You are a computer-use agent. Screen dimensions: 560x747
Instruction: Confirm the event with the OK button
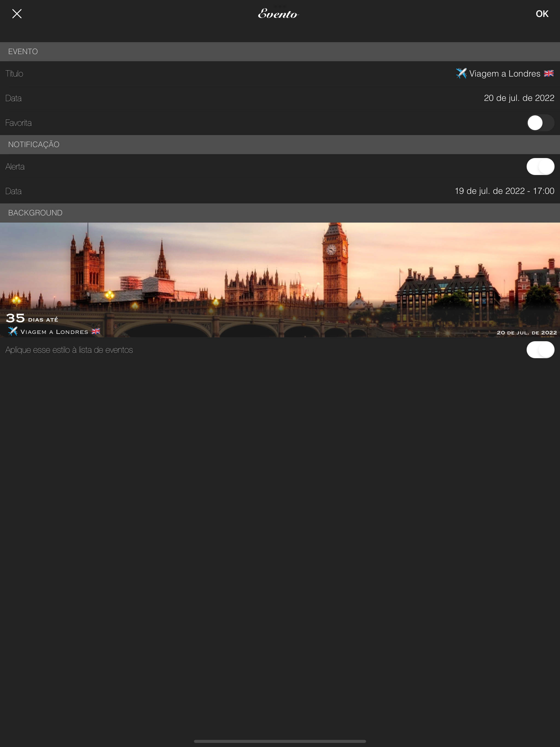tap(542, 14)
